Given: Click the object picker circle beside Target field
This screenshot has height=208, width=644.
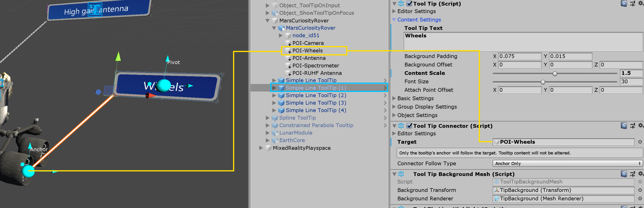Looking at the screenshot, I should (641, 142).
